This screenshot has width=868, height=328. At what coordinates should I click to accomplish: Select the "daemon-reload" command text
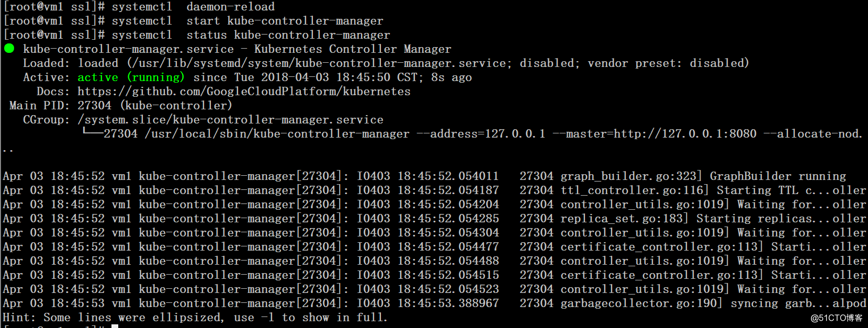point(230,7)
